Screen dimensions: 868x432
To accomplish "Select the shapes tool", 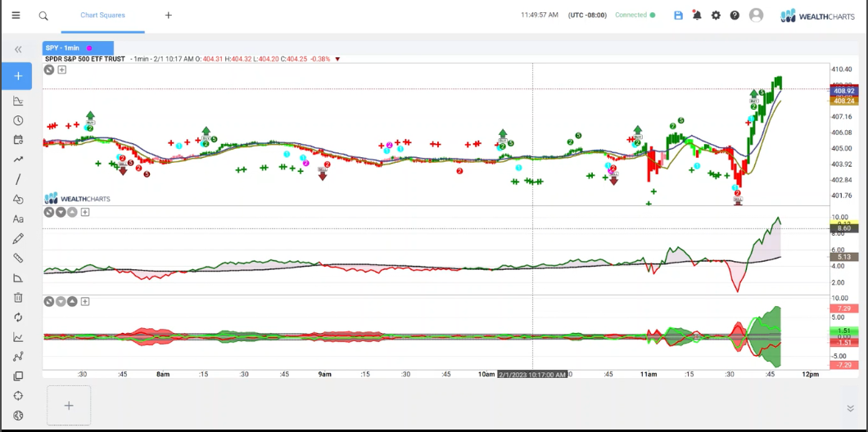I will click(18, 199).
